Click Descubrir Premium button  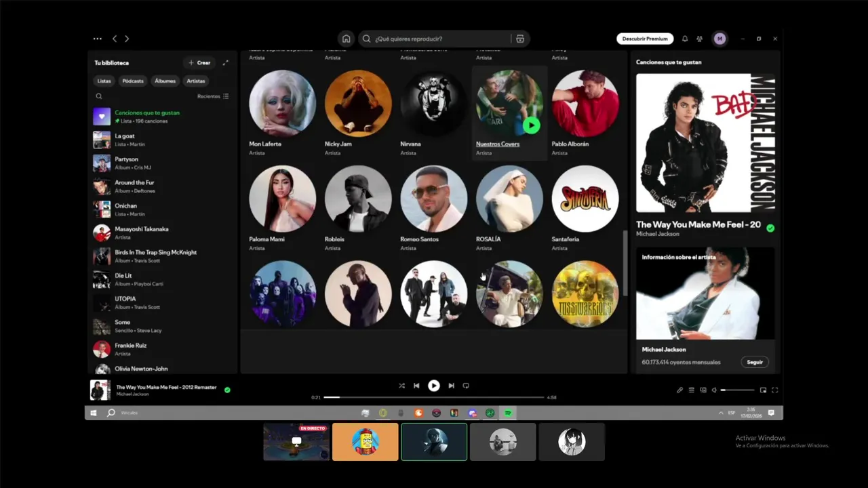coord(645,39)
